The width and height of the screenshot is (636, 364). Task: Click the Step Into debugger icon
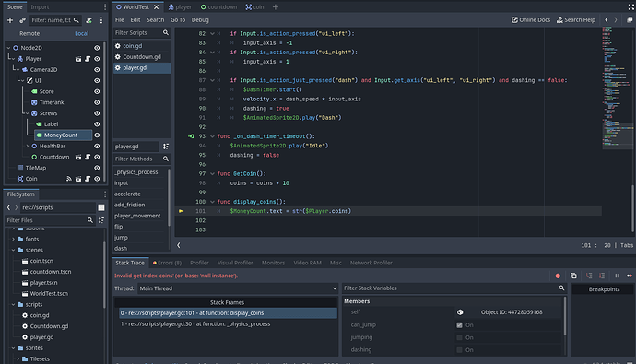click(589, 276)
